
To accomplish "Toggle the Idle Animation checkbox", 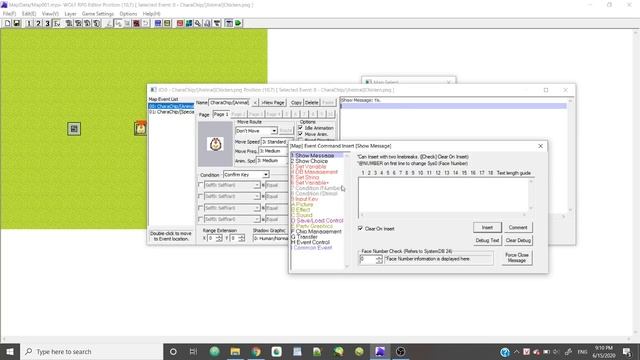I will tap(301, 128).
